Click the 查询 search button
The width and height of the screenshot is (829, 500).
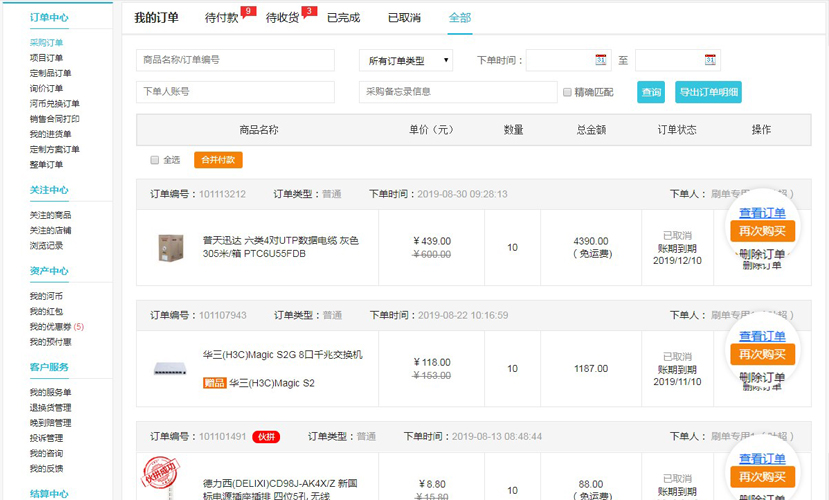pos(651,92)
